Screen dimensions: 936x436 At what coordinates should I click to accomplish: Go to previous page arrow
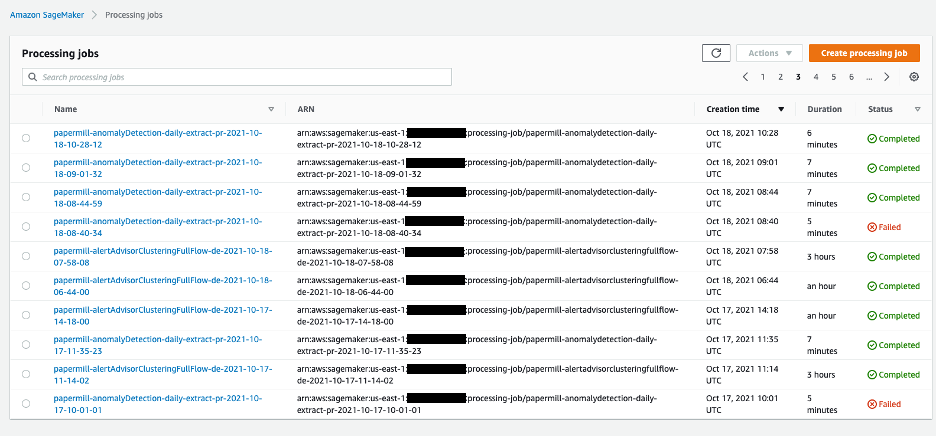tap(745, 76)
